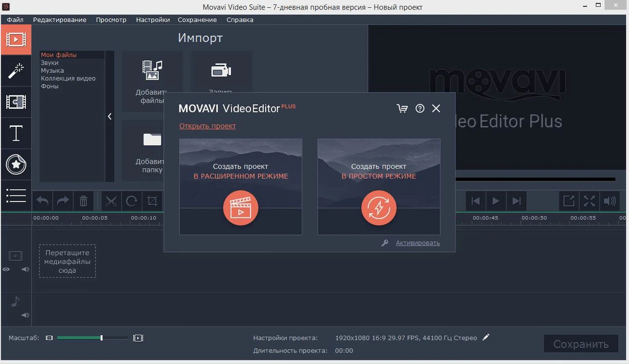The image size is (629, 364).
Task: Close the Movavi Video Editor dialog
Action: pos(436,108)
